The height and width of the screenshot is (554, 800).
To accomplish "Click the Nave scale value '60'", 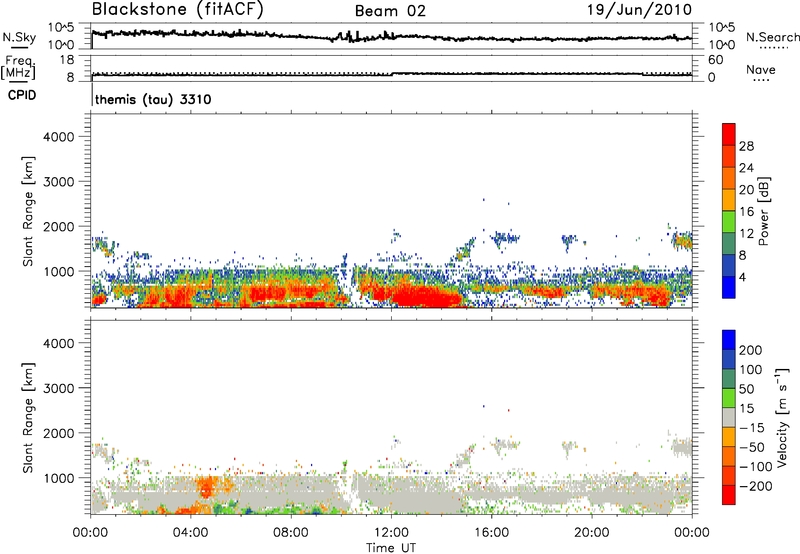I will coord(715,60).
